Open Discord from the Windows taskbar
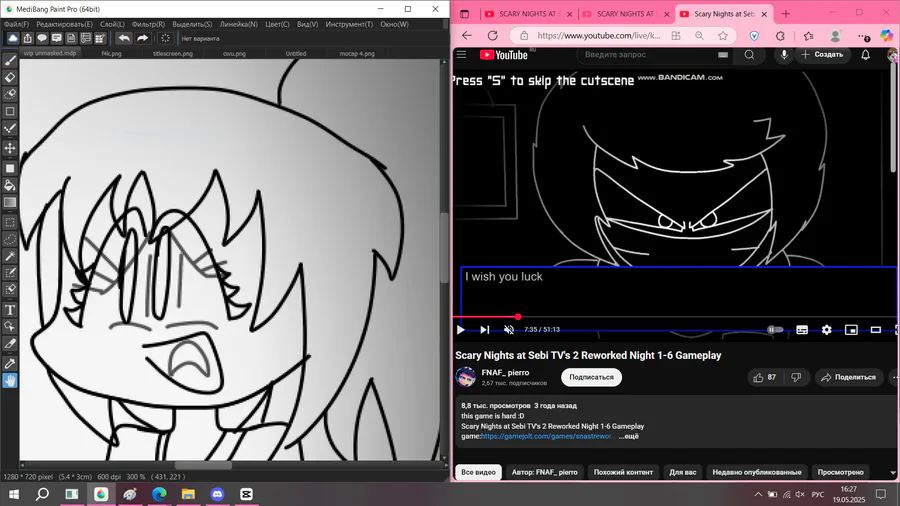The image size is (900, 506). 217,494
